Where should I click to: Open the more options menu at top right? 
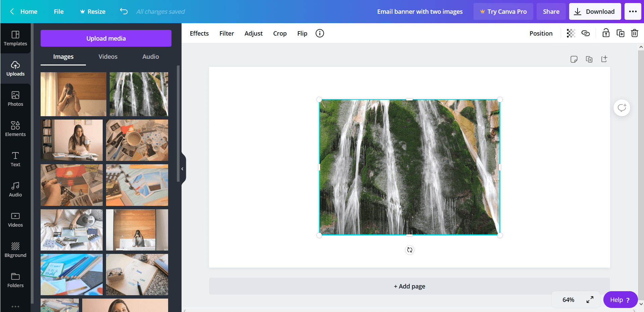(633, 11)
